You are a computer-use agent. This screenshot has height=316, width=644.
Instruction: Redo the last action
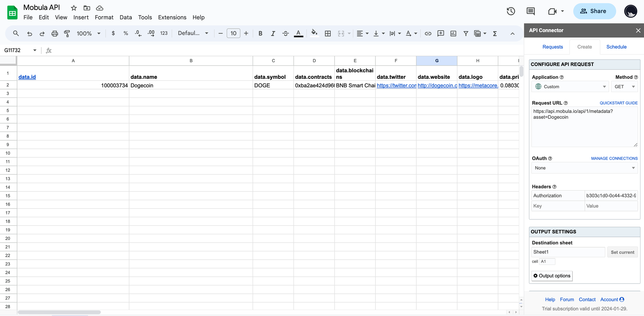point(42,33)
